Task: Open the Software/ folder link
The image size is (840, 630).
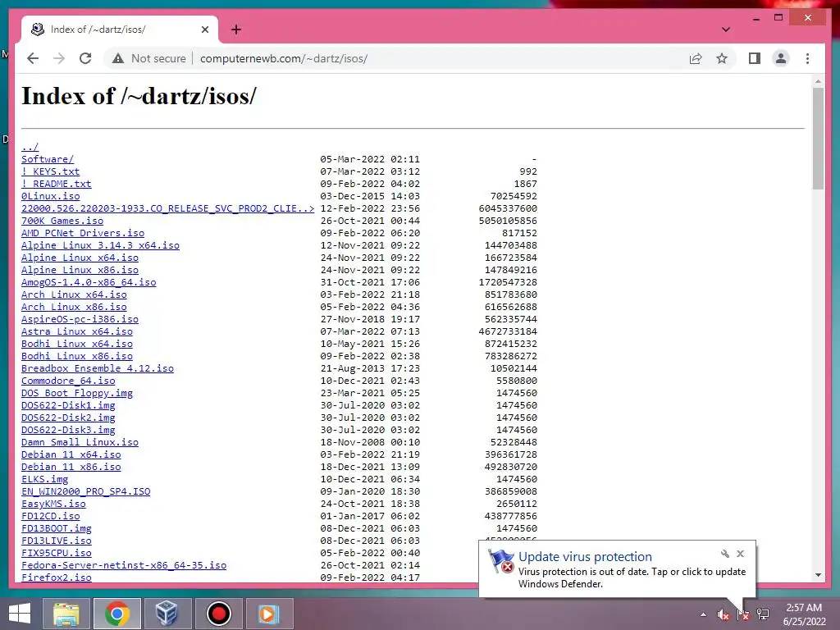Action: pyautogui.click(x=48, y=159)
